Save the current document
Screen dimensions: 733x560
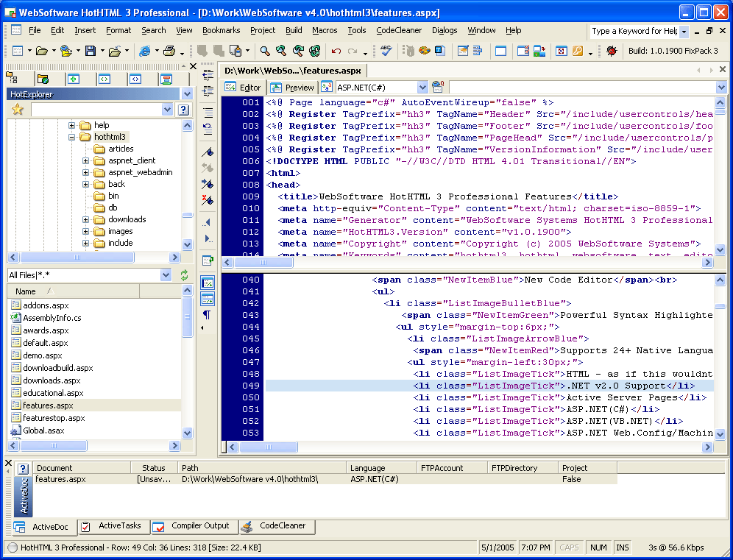click(x=90, y=51)
